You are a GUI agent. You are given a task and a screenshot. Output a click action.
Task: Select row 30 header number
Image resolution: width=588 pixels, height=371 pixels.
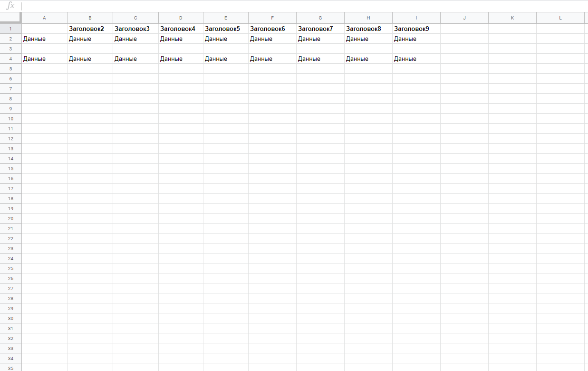(10, 318)
